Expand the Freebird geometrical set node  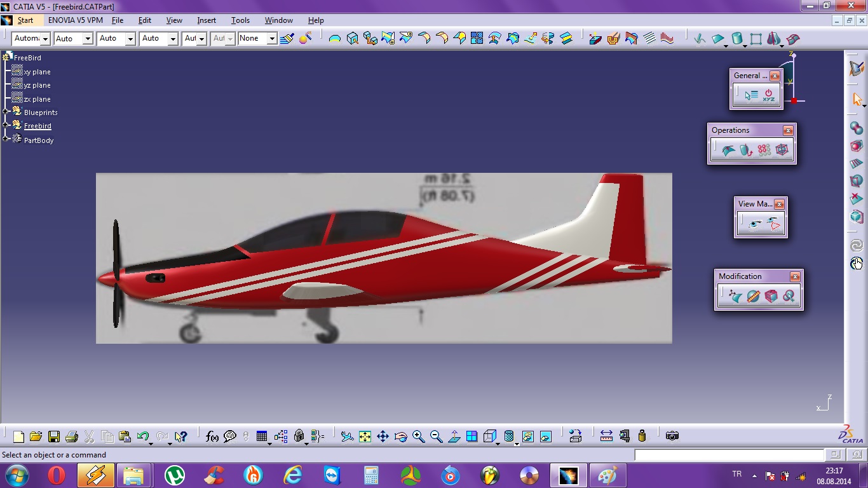pyautogui.click(x=6, y=126)
